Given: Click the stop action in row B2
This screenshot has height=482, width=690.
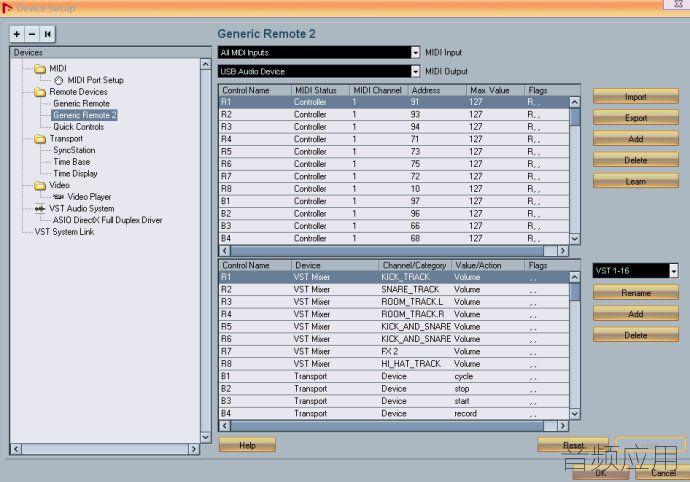Looking at the screenshot, I should coord(462,389).
